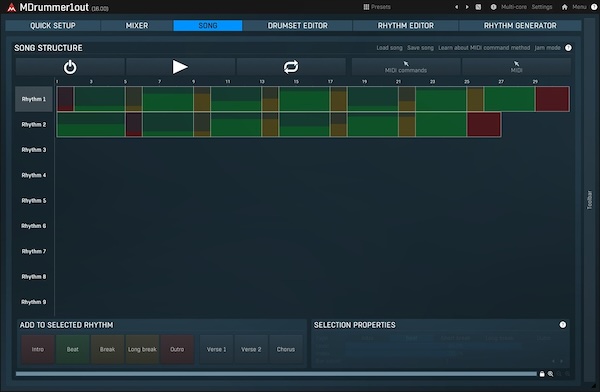Load the next preset with right arrow
Screen dimensions: 600x392
(467, 7)
